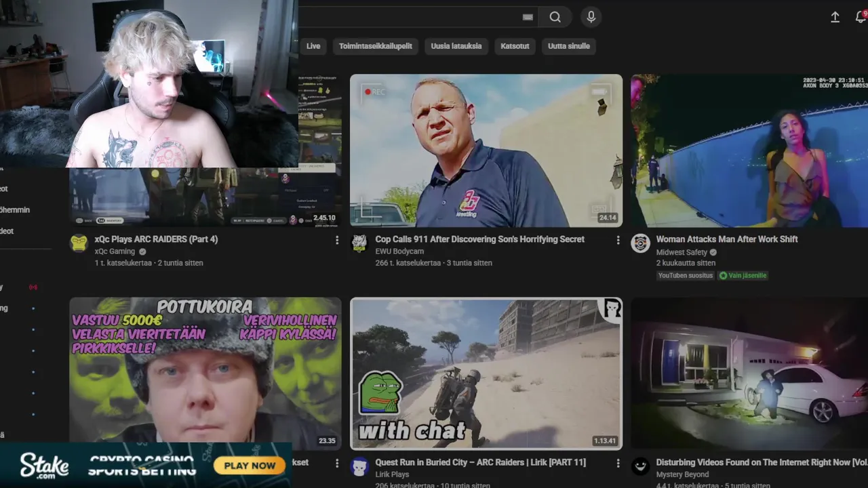The image size is (868, 488).
Task: Select the Live filter chip
Action: pos(313,46)
